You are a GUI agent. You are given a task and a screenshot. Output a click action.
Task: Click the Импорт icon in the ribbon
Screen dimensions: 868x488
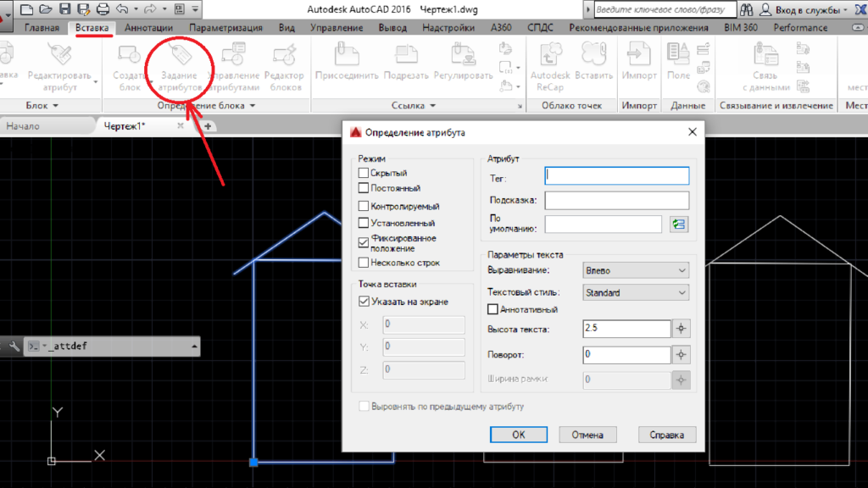(639, 58)
